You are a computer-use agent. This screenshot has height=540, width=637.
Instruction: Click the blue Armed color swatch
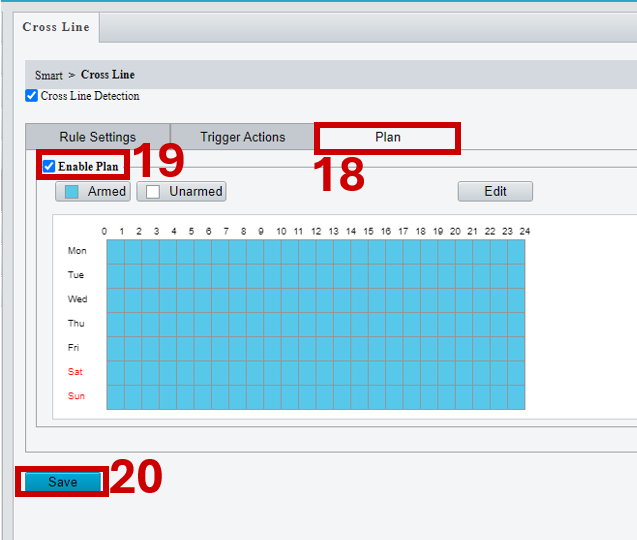click(72, 192)
